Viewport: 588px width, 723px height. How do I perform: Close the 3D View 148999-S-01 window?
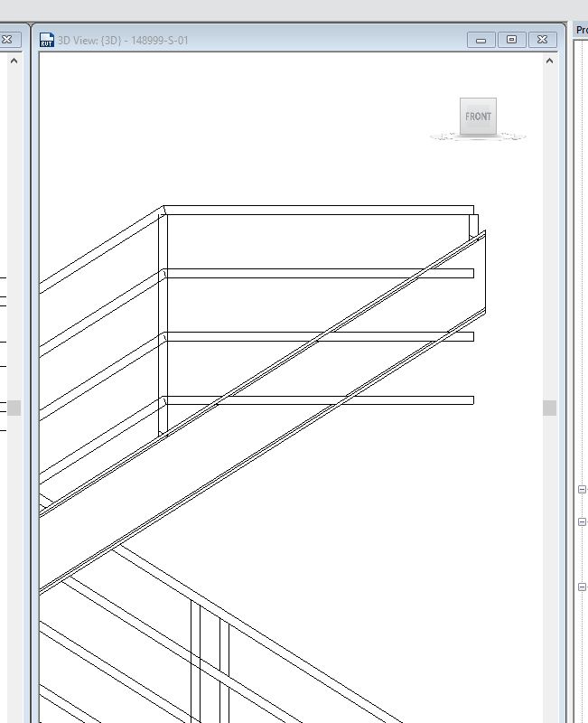point(542,40)
